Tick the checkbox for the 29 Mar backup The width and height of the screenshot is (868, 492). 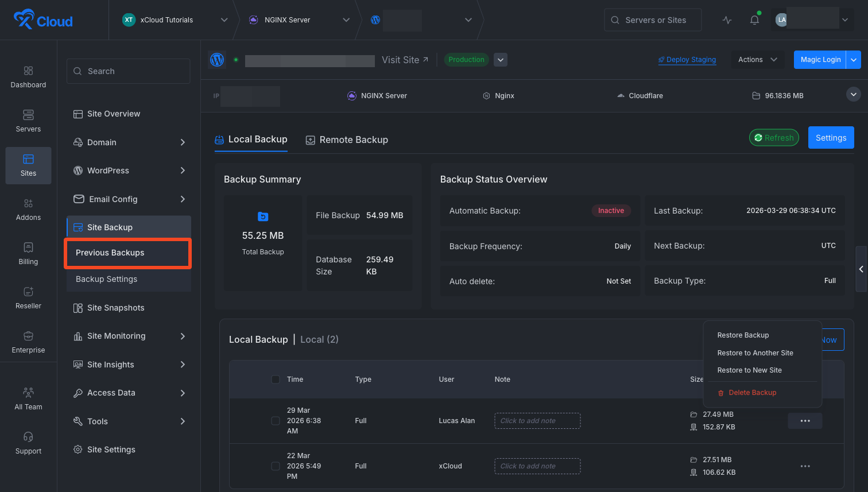(x=276, y=420)
